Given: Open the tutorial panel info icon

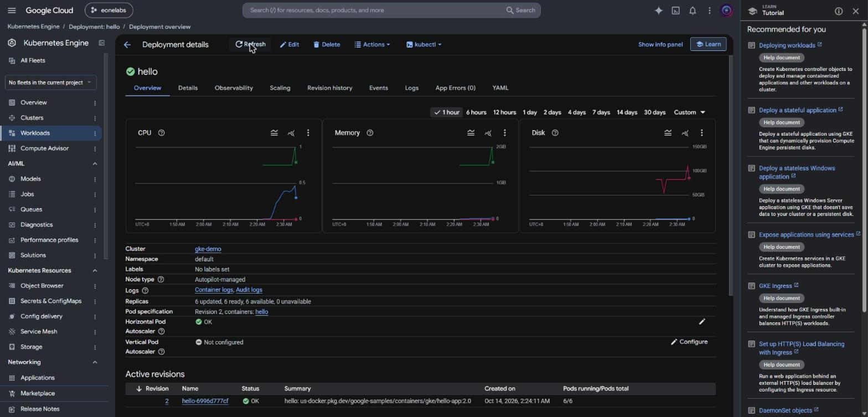Looking at the screenshot, I should (x=839, y=11).
